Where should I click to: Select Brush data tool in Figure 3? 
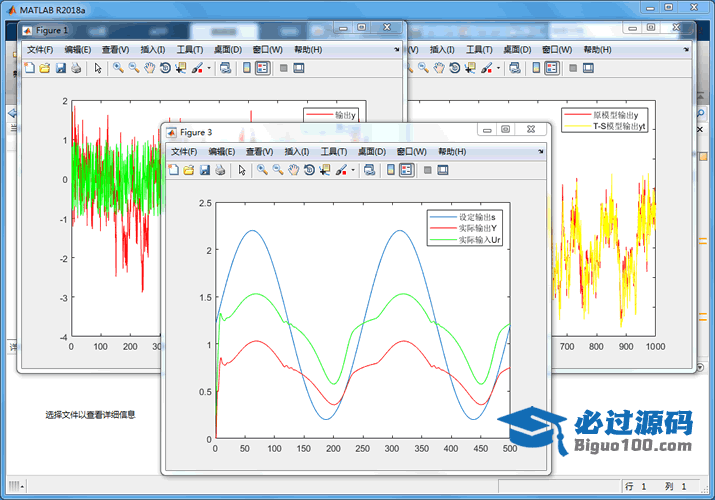click(x=341, y=170)
